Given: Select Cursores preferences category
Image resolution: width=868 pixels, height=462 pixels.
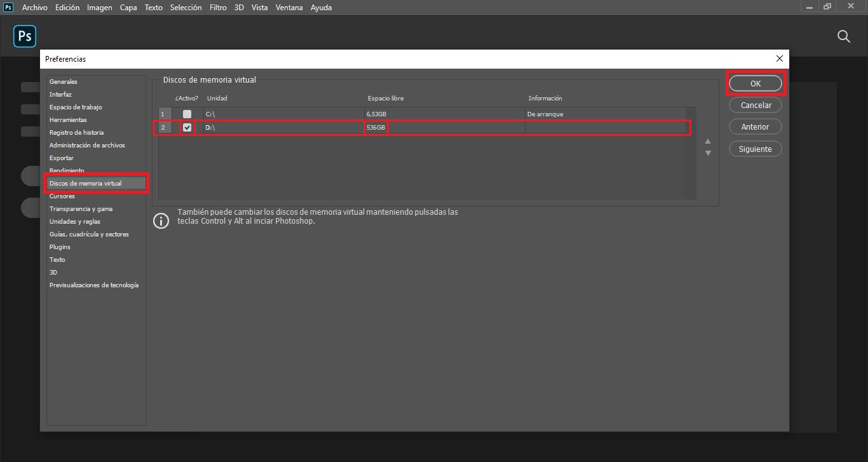Looking at the screenshot, I should (x=62, y=196).
